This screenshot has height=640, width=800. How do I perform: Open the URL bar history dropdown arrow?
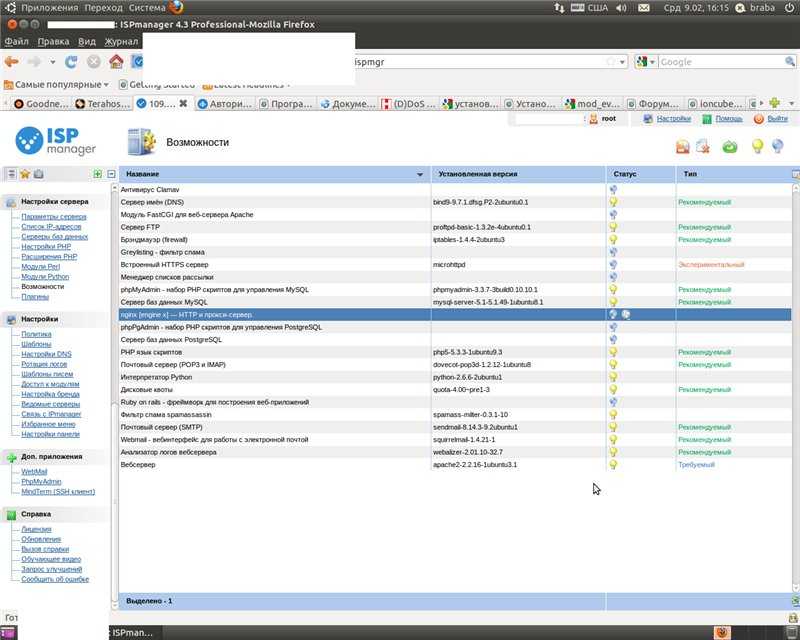[x=622, y=62]
